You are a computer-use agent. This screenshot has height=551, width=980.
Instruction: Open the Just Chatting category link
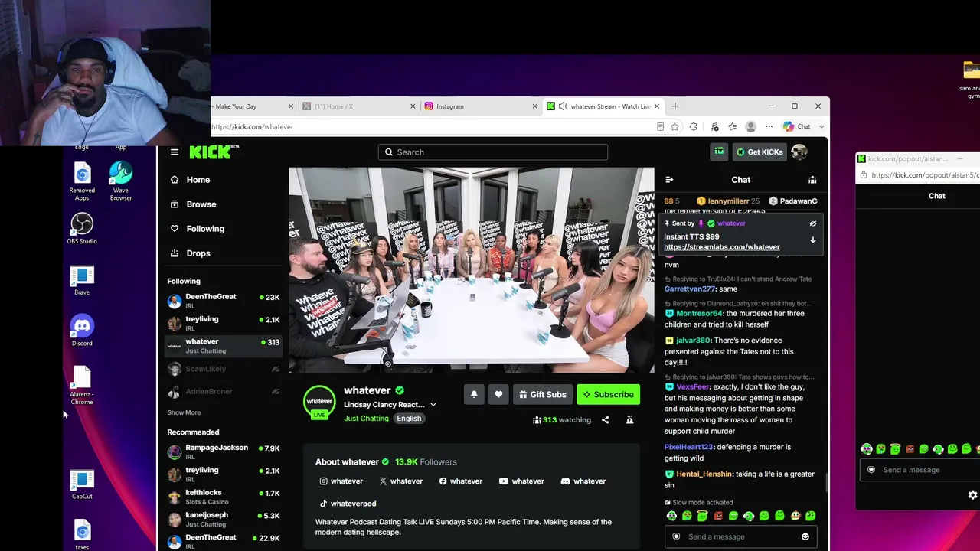366,419
